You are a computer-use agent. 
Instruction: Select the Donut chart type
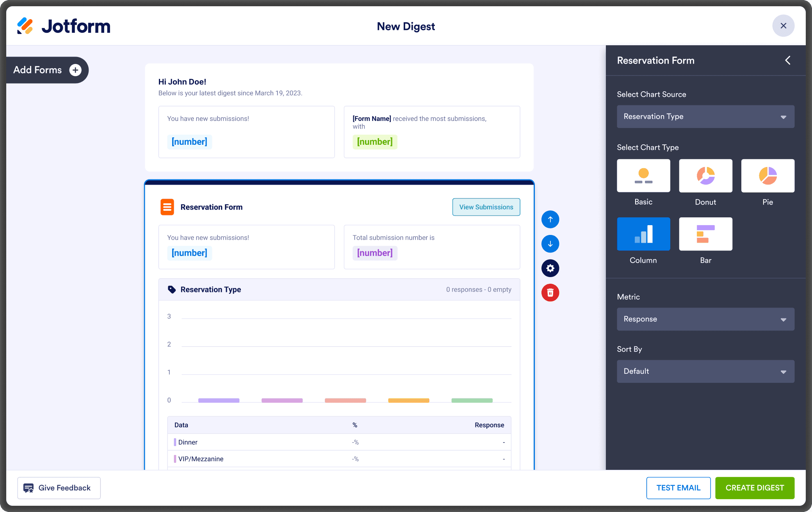coord(705,176)
